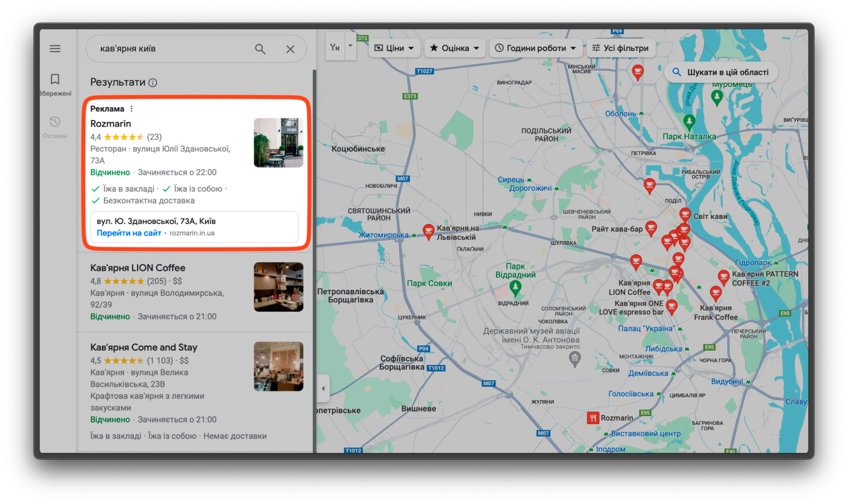Open Усі фільтри panel
Viewport: 848px width, 504px height.
click(x=620, y=48)
